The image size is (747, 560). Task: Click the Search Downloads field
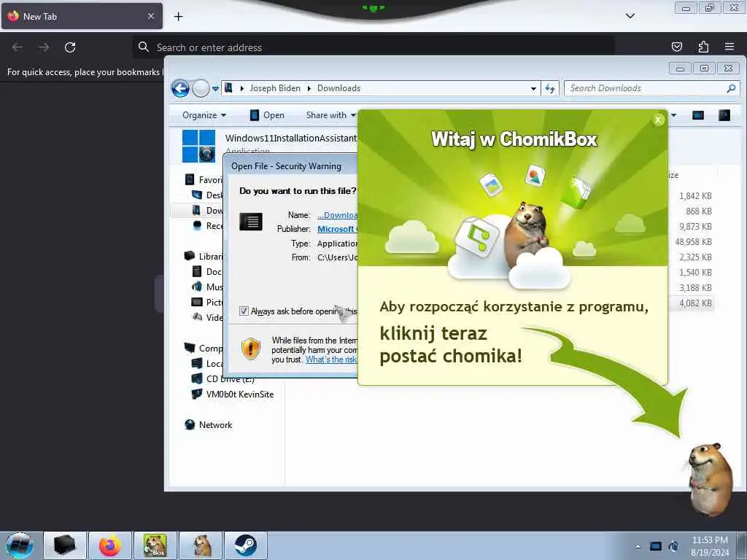coord(651,88)
